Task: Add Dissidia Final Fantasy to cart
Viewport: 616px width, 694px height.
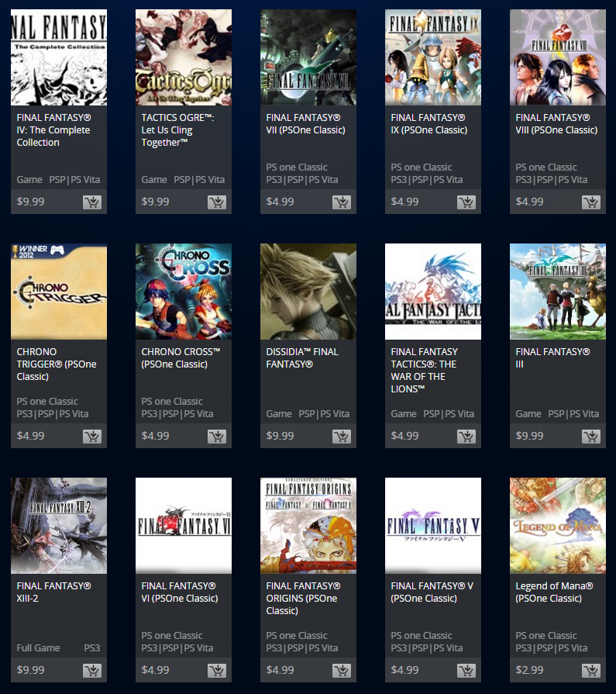Action: point(342,437)
